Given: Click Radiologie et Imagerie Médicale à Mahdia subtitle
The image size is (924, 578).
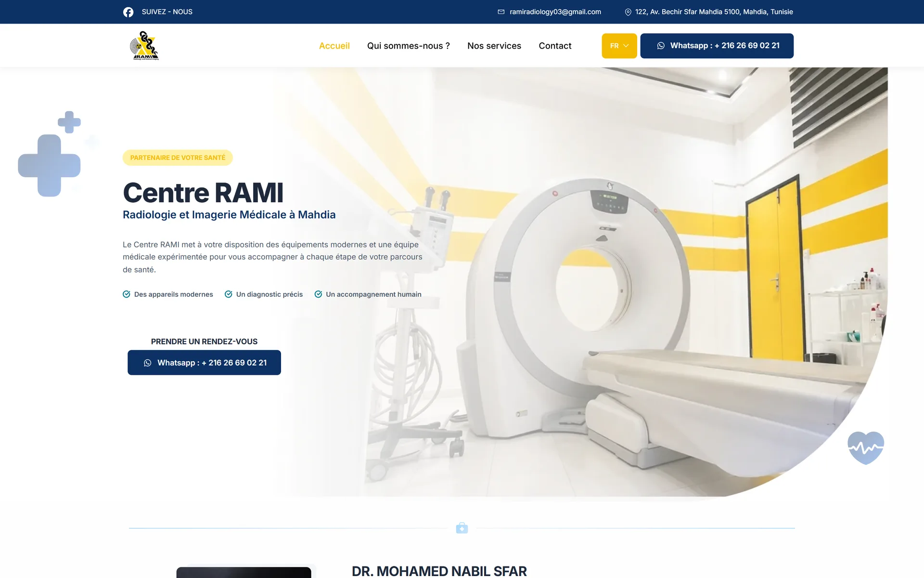Looking at the screenshot, I should tap(229, 215).
